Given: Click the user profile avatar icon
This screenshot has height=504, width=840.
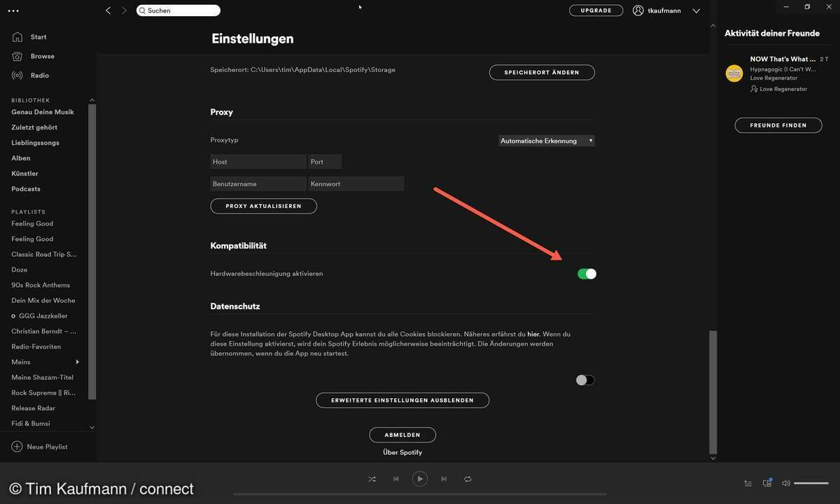Looking at the screenshot, I should pos(638,10).
